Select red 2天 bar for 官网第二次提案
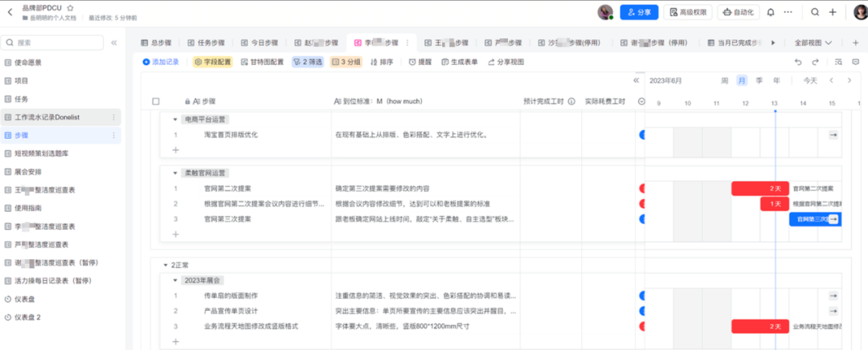This screenshot has width=868, height=350. 760,188
